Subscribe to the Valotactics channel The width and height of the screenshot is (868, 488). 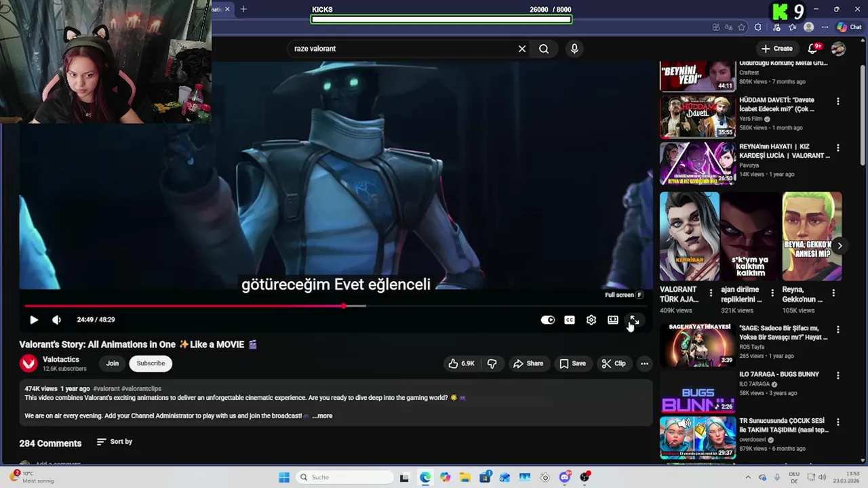151,363
